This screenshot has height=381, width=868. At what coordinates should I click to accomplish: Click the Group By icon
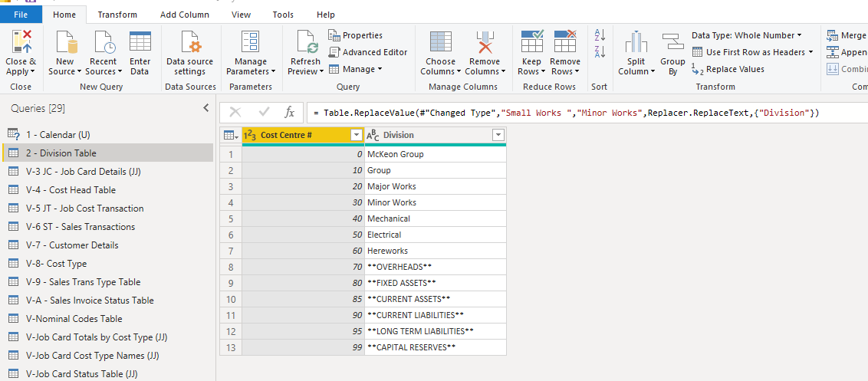tap(672, 42)
